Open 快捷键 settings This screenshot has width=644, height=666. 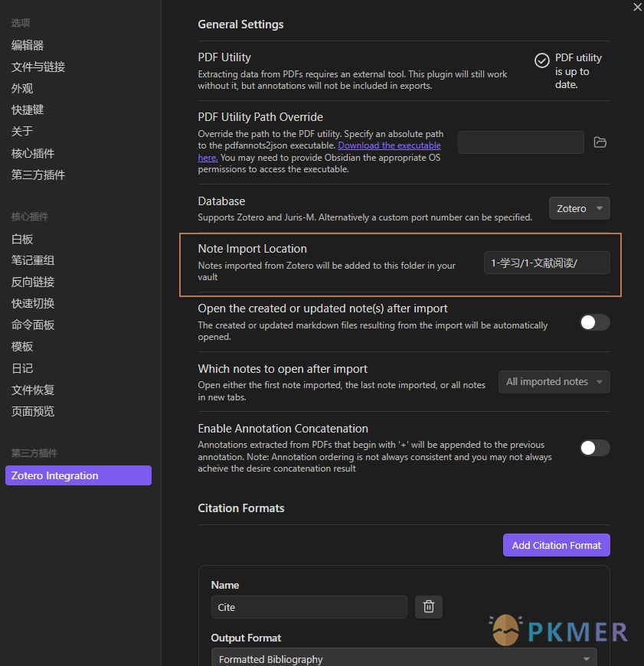pyautogui.click(x=28, y=110)
